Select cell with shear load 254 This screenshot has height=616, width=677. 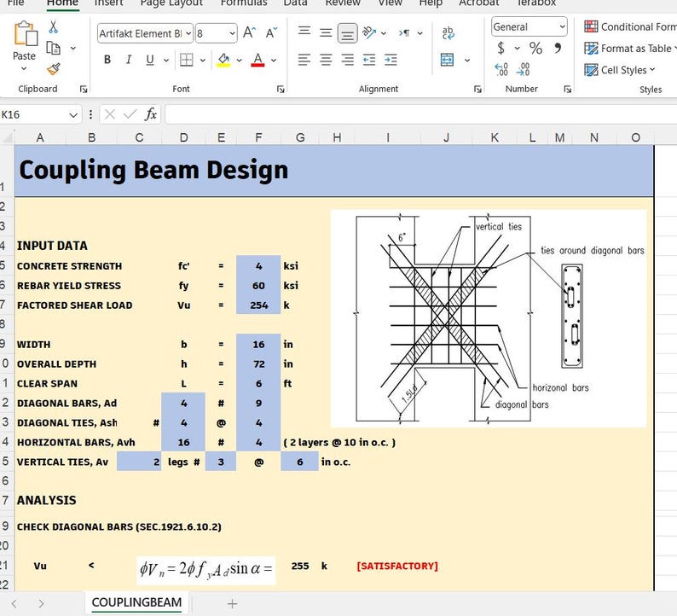pyautogui.click(x=258, y=305)
